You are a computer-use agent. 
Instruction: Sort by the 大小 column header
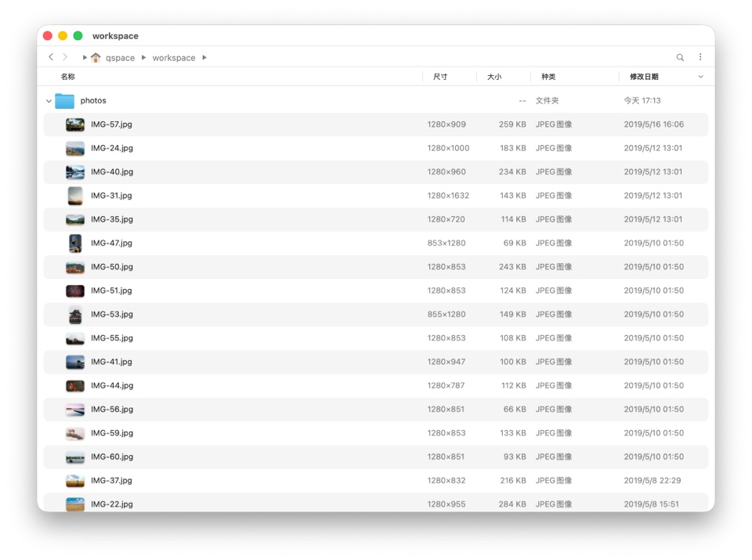click(x=494, y=77)
